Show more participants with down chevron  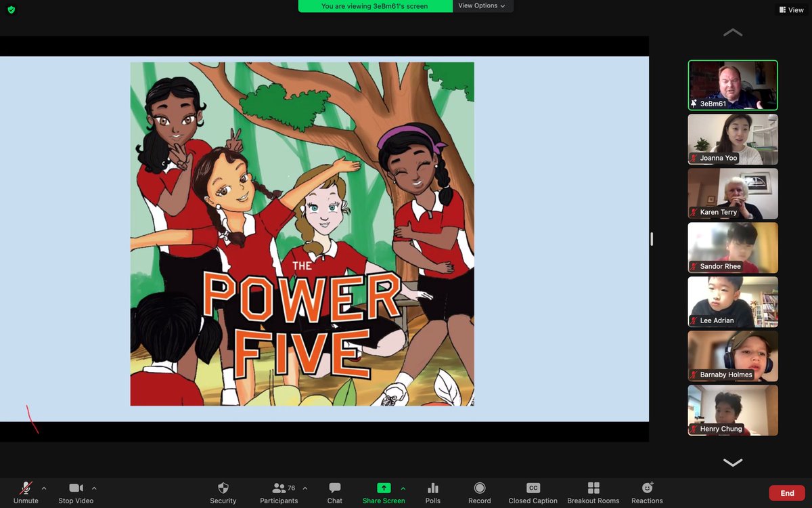click(x=733, y=463)
